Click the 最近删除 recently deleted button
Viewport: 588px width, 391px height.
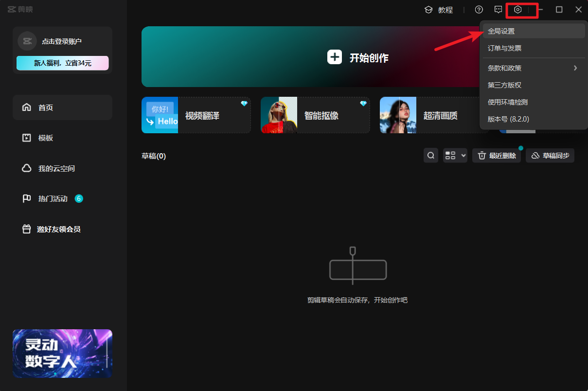pos(497,156)
